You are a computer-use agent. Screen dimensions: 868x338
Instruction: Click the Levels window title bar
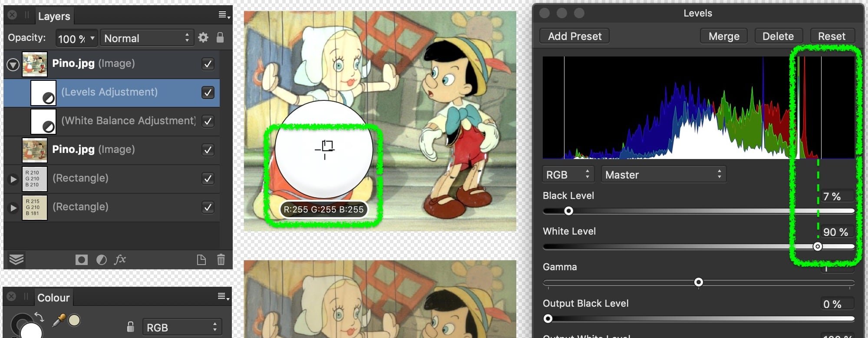[x=698, y=13]
